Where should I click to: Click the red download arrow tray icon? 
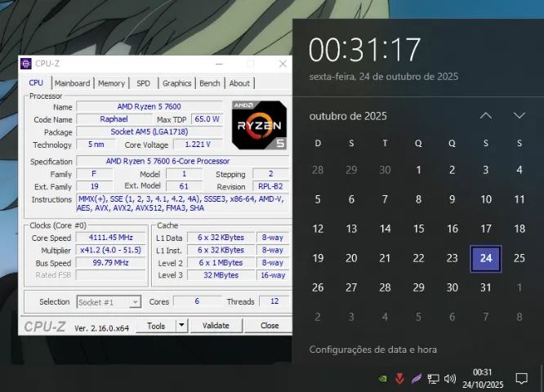[x=399, y=378]
